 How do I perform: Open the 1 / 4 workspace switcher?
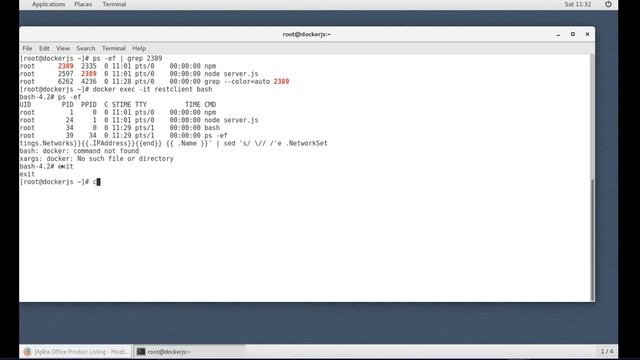607,351
